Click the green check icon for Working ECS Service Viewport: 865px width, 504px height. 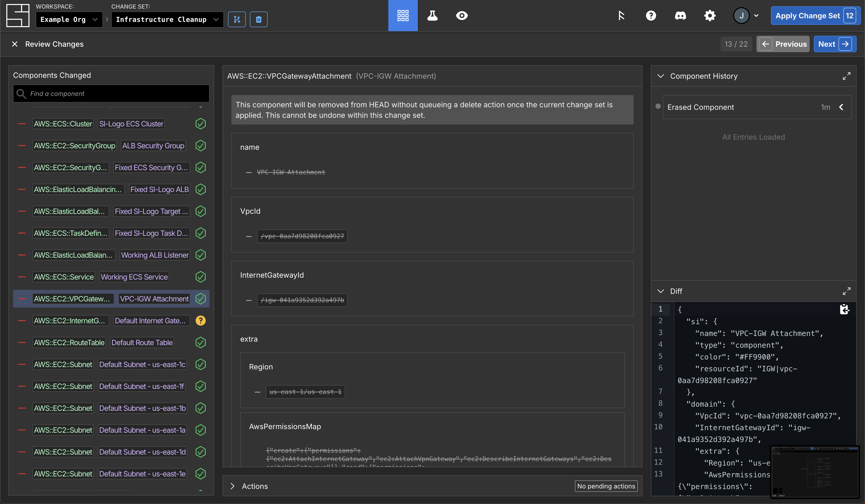[200, 277]
